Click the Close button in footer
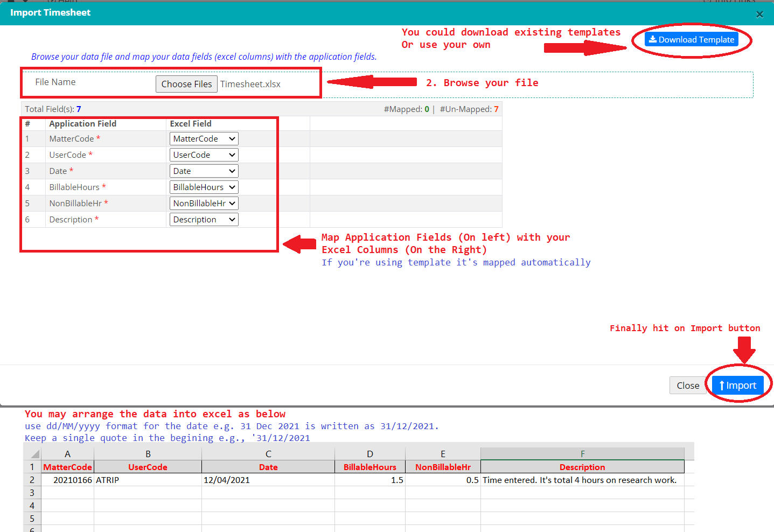The width and height of the screenshot is (774, 532). coord(687,386)
